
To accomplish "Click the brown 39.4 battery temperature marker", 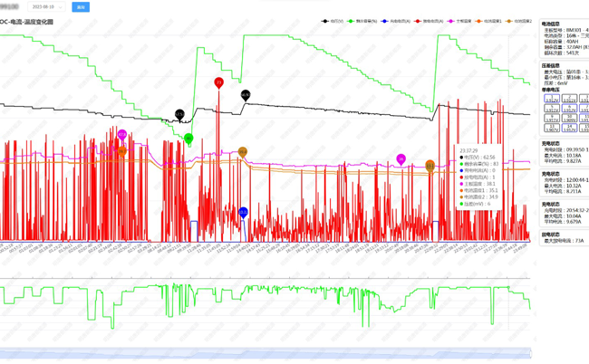I will click(x=243, y=152).
